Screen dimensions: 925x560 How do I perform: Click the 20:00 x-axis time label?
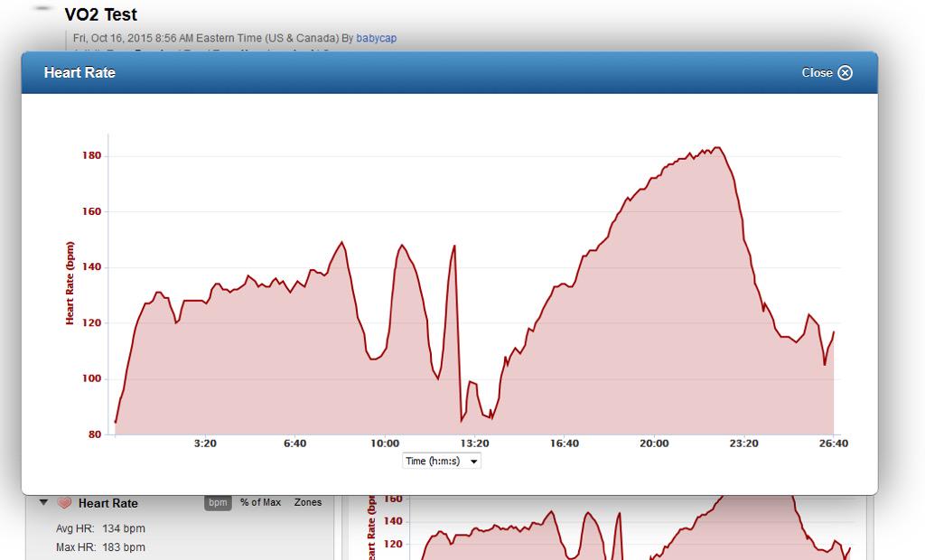pyautogui.click(x=654, y=443)
